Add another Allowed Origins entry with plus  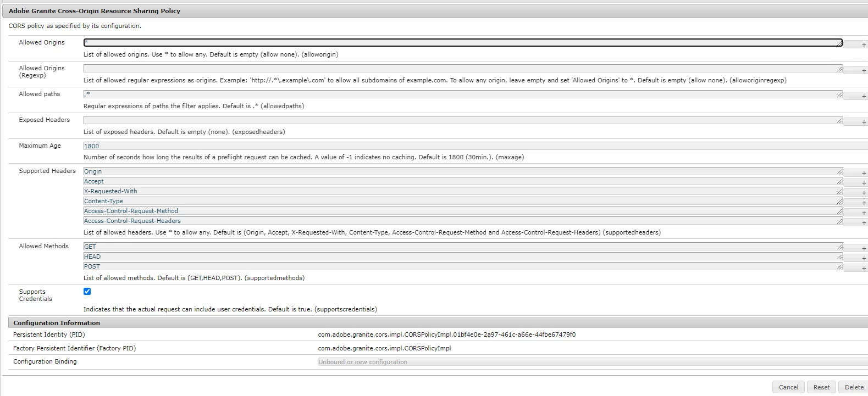coord(856,44)
